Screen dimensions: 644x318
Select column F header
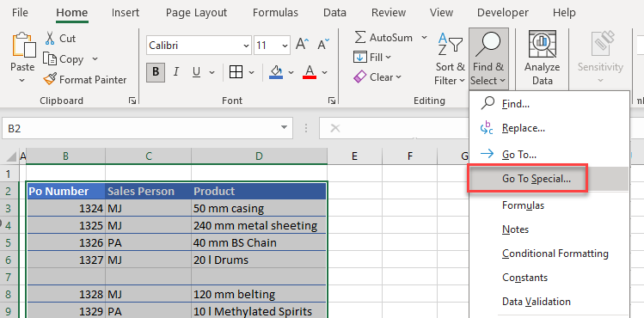tap(410, 156)
